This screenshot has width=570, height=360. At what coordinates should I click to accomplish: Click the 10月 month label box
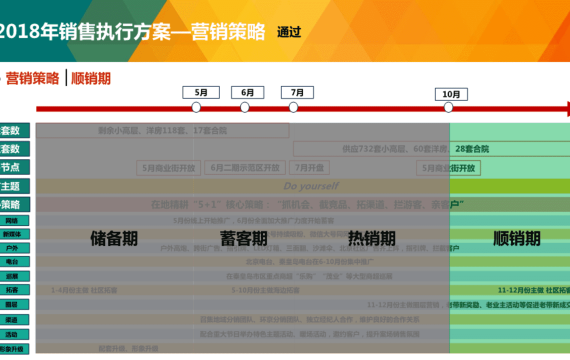coord(451,94)
